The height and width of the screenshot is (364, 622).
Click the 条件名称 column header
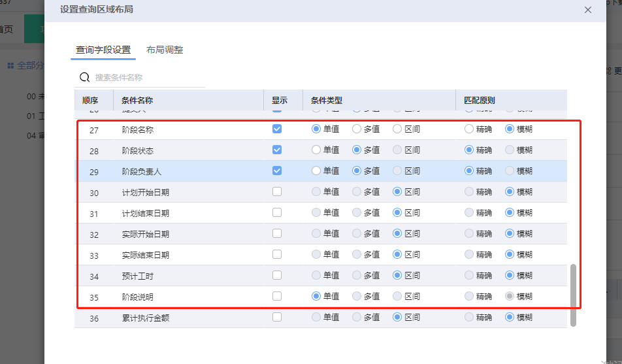pos(137,101)
